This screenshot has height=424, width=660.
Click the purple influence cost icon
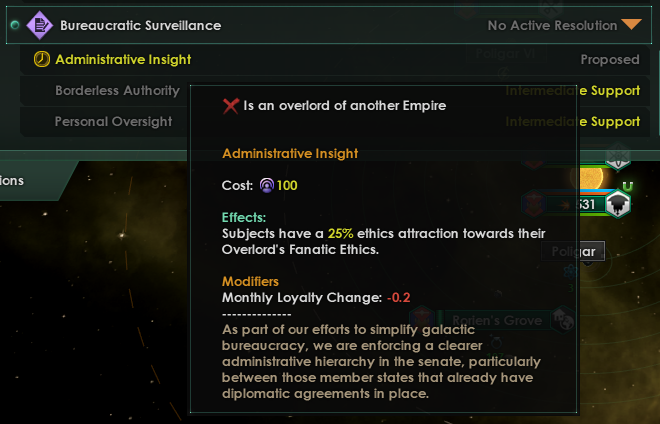point(267,186)
